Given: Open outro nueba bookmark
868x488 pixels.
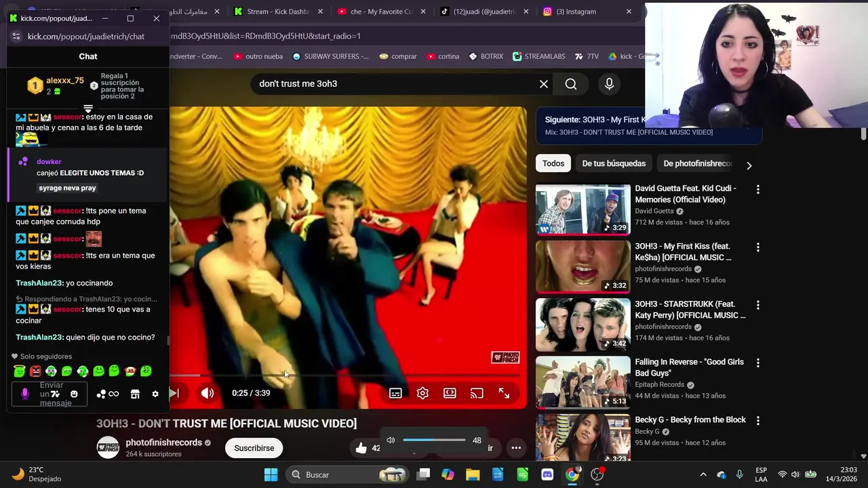Looking at the screenshot, I should coord(258,56).
